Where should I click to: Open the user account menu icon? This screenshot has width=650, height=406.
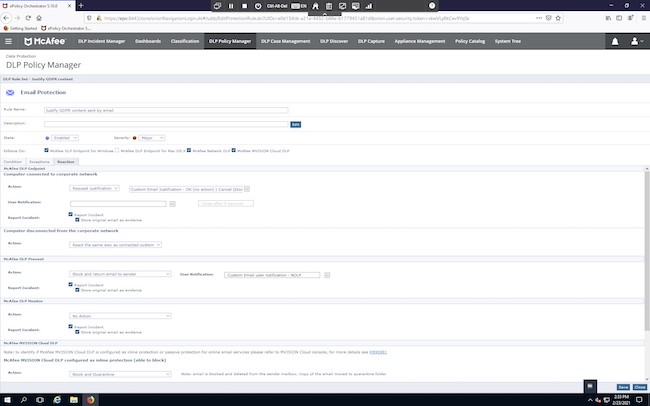pyautogui.click(x=635, y=41)
